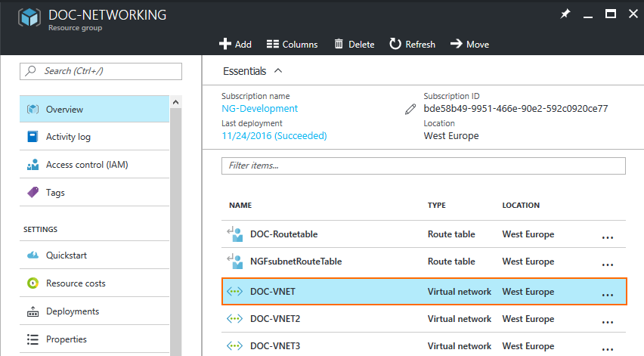Image resolution: width=644 pixels, height=356 pixels.
Task: Click the Overview cube icon in sidebar
Action: click(33, 110)
